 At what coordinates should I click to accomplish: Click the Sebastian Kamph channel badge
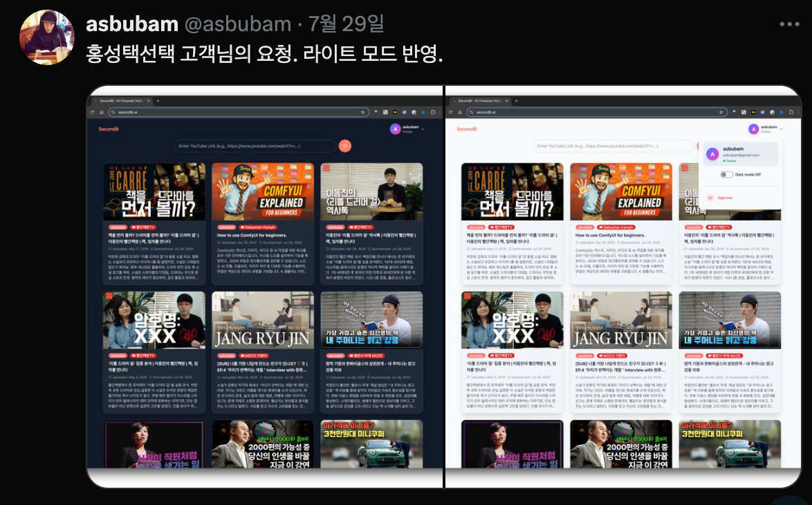click(x=257, y=227)
